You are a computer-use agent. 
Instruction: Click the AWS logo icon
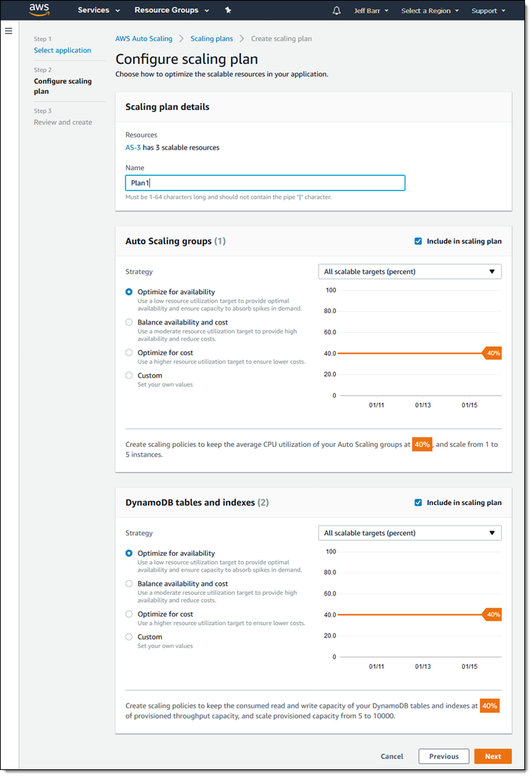39,10
